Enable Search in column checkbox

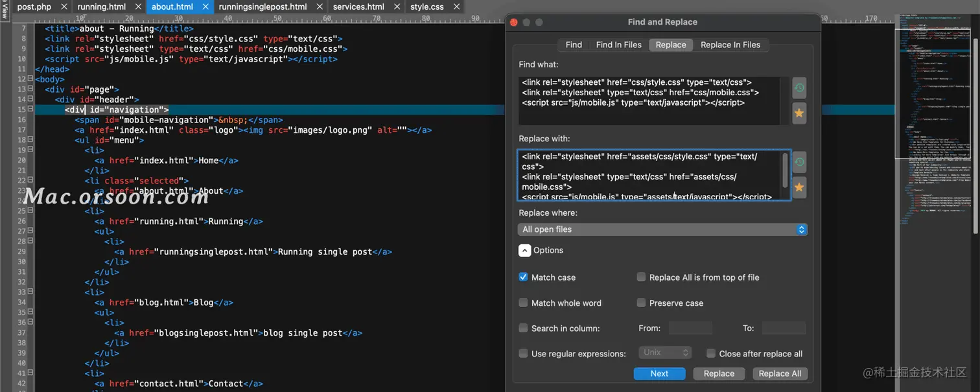click(x=523, y=328)
